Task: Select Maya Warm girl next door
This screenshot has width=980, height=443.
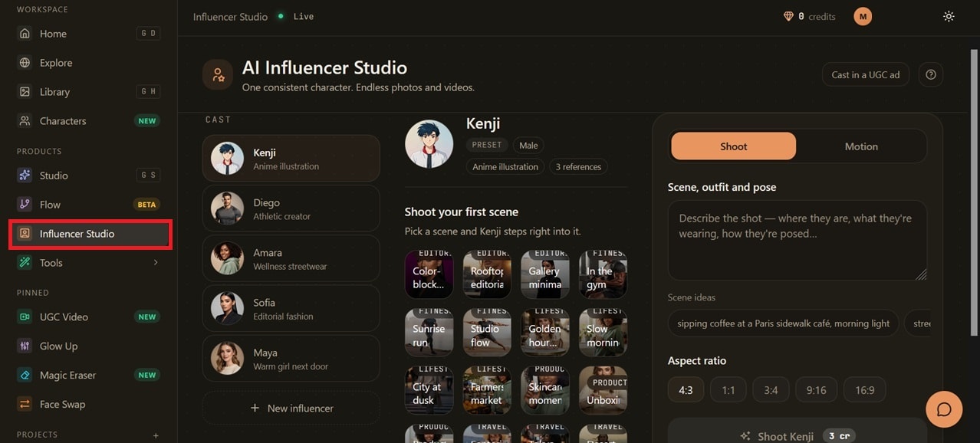Action: click(x=291, y=358)
